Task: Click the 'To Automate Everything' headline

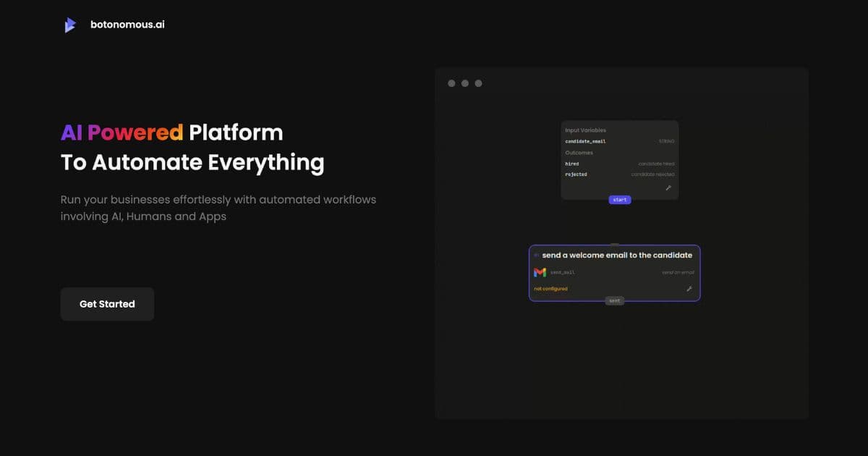Action: [x=192, y=162]
